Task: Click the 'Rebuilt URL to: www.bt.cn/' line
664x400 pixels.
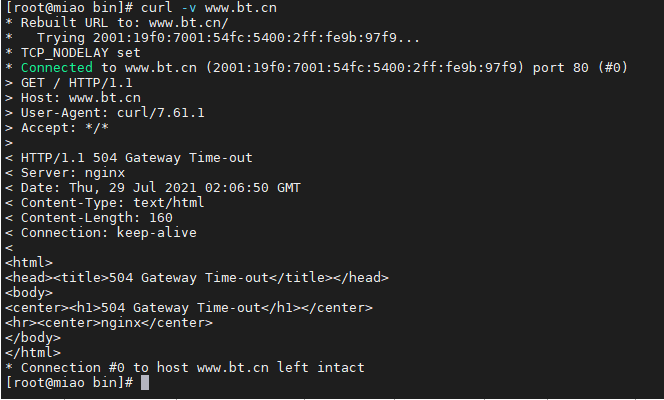Action: coord(124,23)
